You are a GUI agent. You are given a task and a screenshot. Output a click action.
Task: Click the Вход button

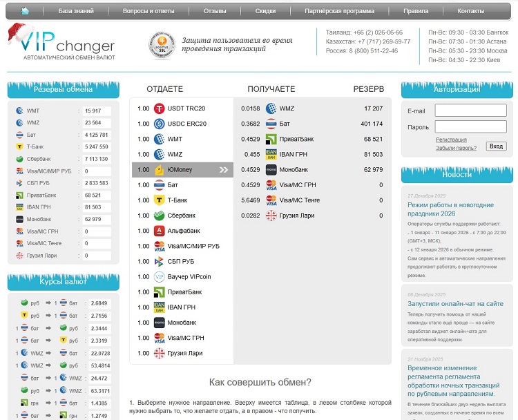[x=496, y=146]
